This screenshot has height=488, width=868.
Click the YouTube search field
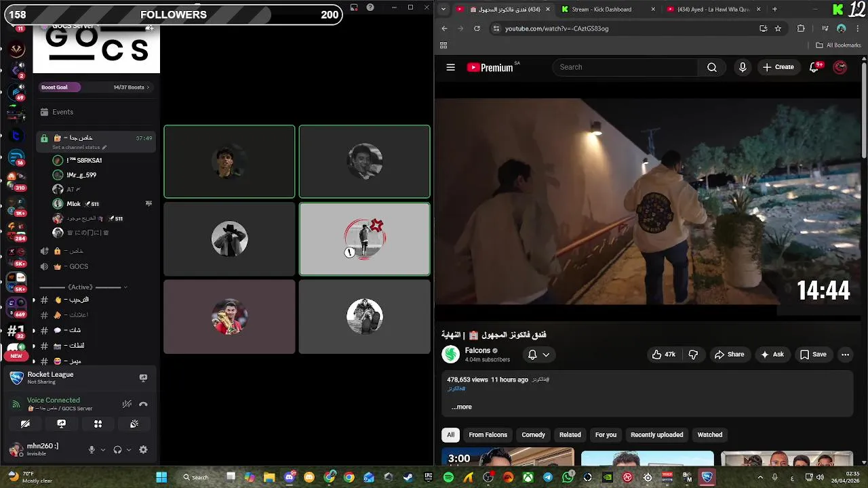(625, 67)
